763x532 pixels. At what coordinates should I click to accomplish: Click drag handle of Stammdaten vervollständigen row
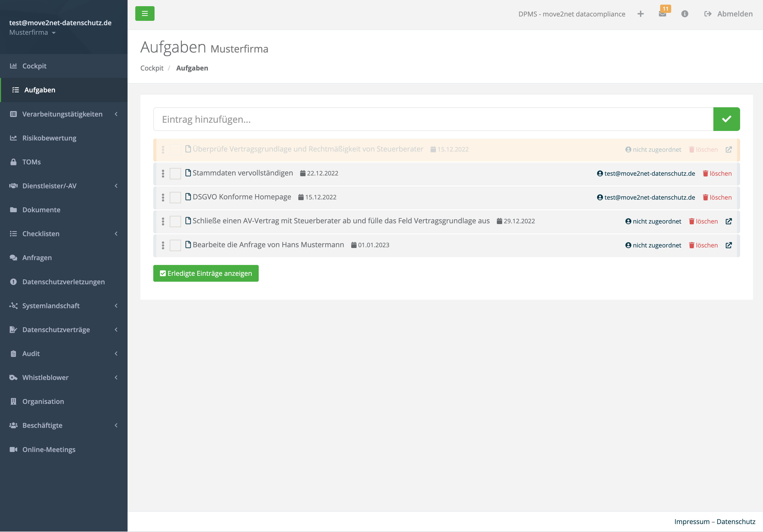pos(163,174)
